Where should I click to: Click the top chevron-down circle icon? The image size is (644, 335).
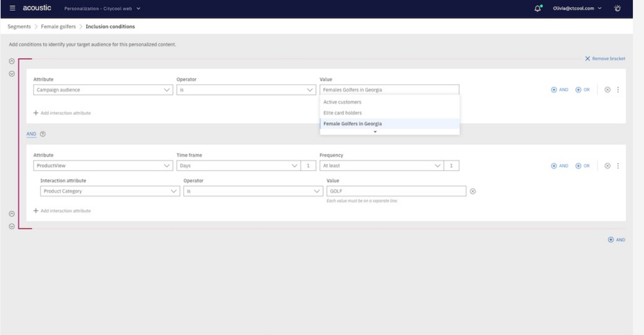click(x=12, y=74)
